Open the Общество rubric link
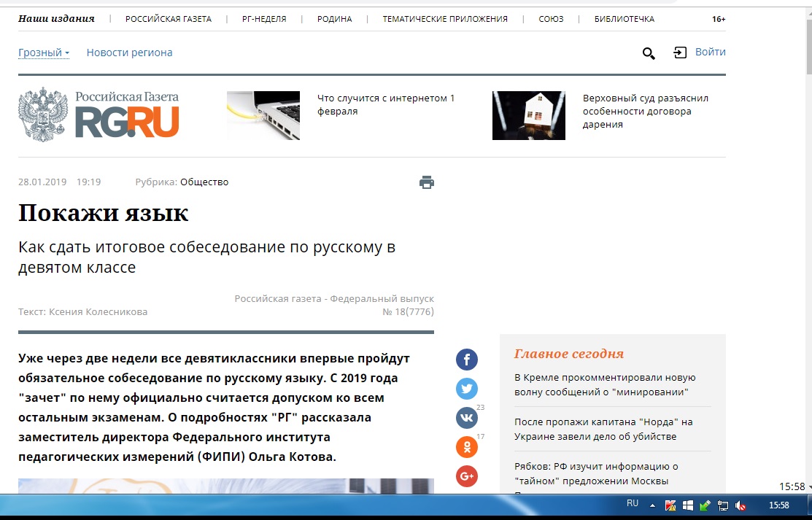This screenshot has height=520, width=812. tap(204, 182)
